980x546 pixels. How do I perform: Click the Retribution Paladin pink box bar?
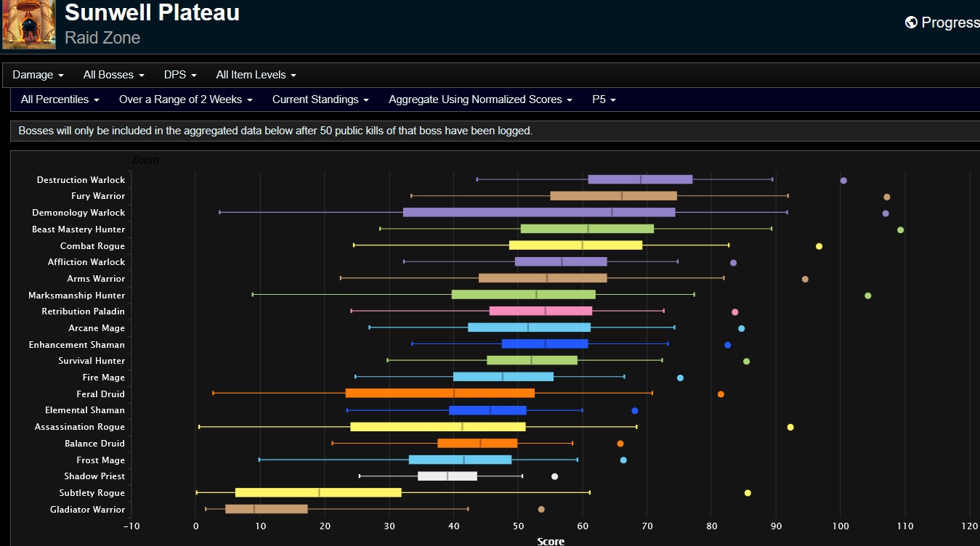540,311
